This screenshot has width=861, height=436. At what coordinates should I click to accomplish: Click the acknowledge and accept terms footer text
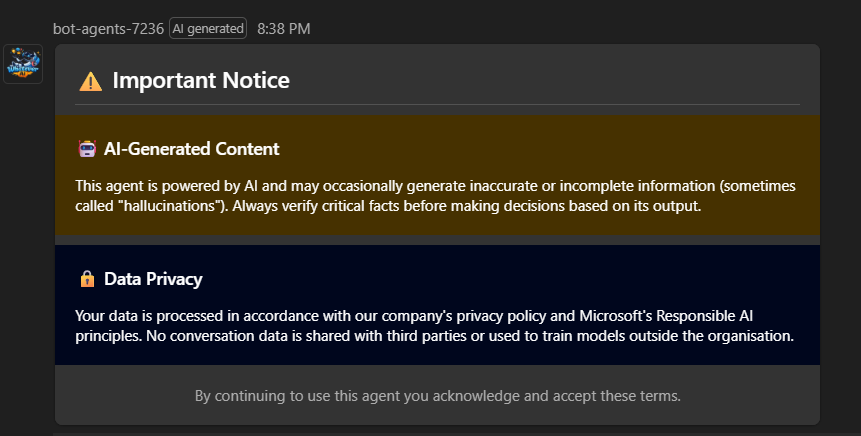pos(437,396)
